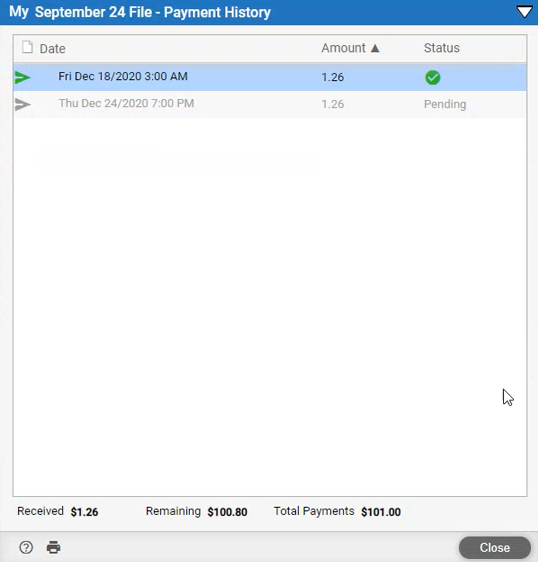Collapse dialog using title bar triangle
The height and width of the screenshot is (562, 538).
coord(524,12)
